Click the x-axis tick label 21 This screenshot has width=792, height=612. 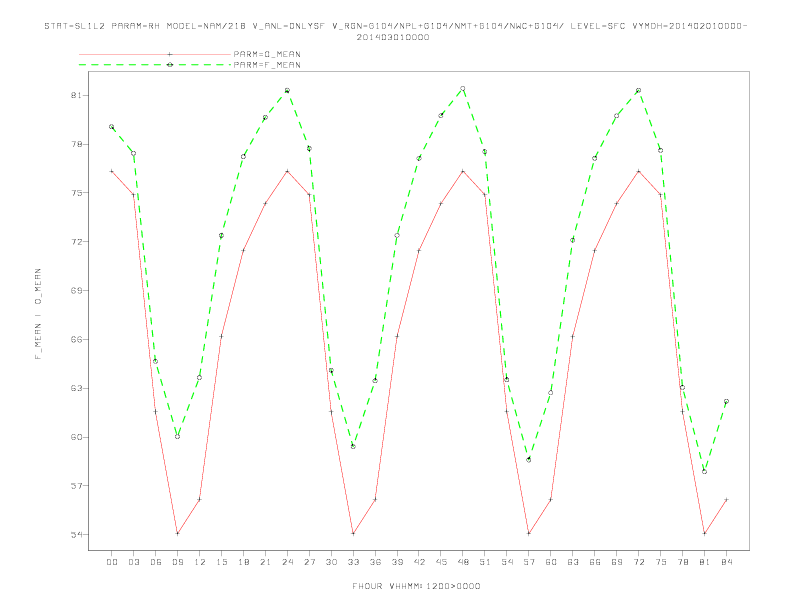point(265,562)
